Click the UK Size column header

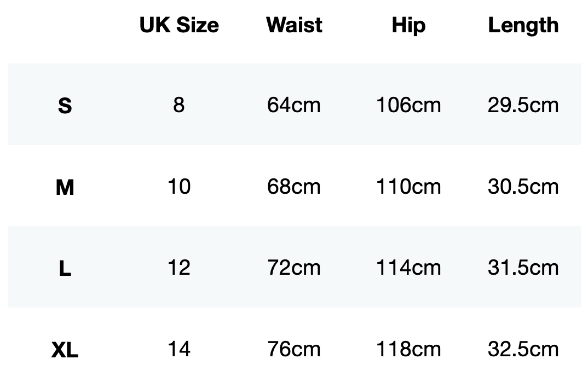[179, 25]
